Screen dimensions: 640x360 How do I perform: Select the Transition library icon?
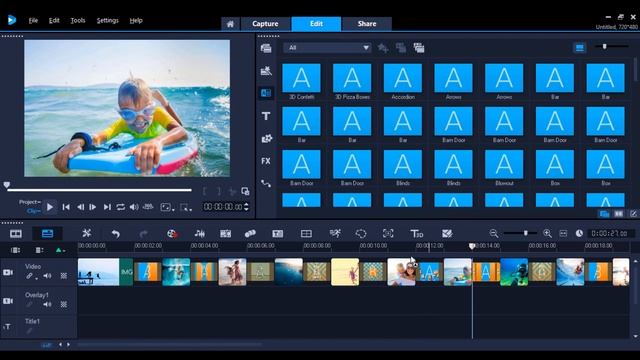click(x=266, y=93)
